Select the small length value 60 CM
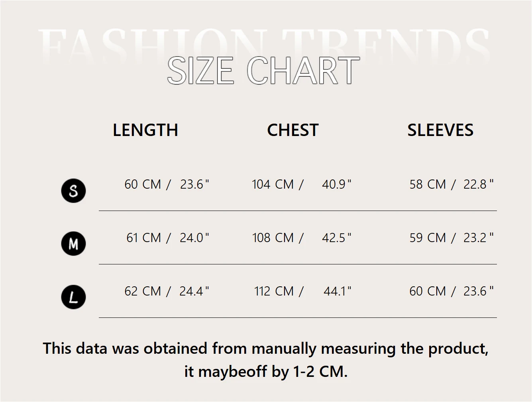532x402 pixels. click(x=143, y=184)
